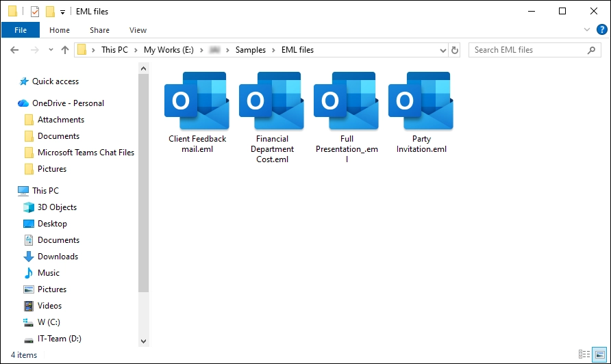Viewport: 611px width, 364px height.
Task: Select the 'Client Feedback mail.eml' file name
Action: coord(197,144)
